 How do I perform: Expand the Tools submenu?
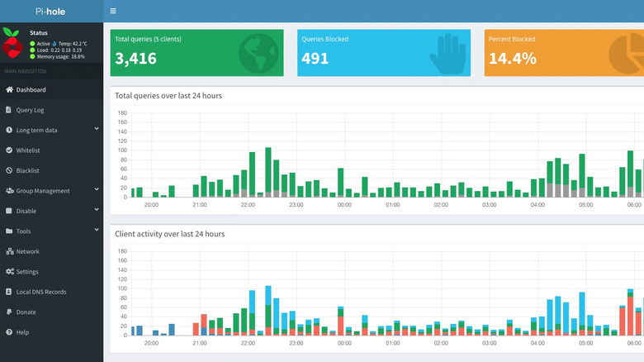(x=97, y=231)
